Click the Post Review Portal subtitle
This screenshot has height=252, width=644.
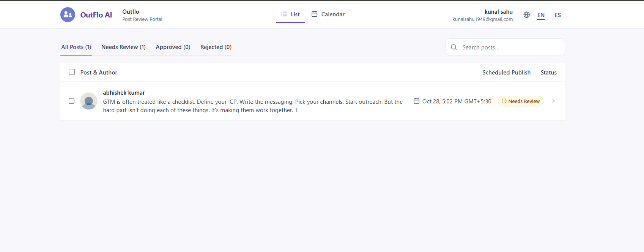142,19
